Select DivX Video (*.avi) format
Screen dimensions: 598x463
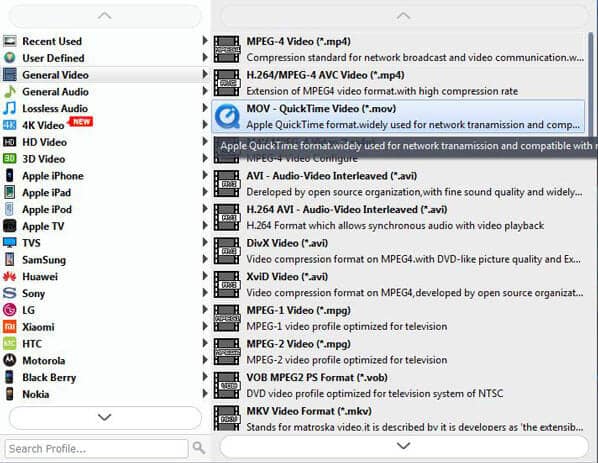coord(399,251)
